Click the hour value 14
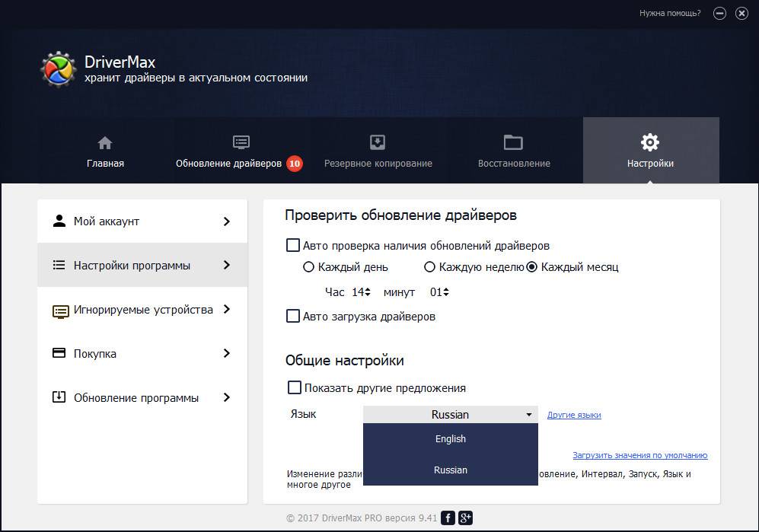This screenshot has height=532, width=759. [x=358, y=292]
